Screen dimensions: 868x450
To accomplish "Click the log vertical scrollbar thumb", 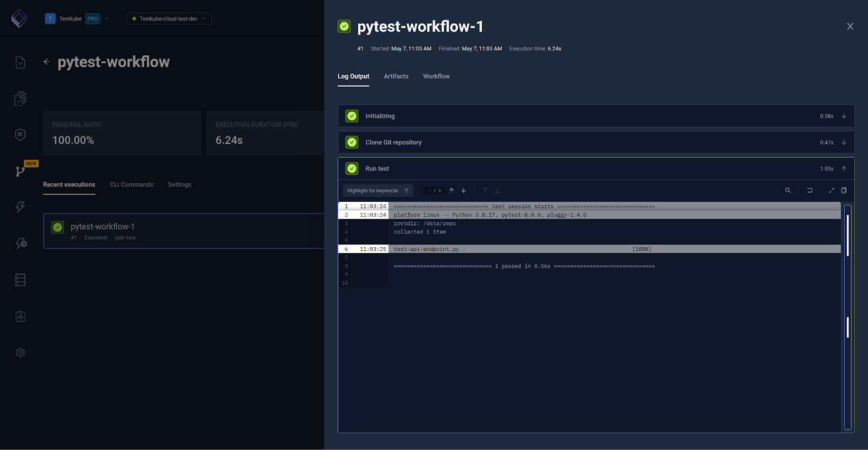I will 847,236.
